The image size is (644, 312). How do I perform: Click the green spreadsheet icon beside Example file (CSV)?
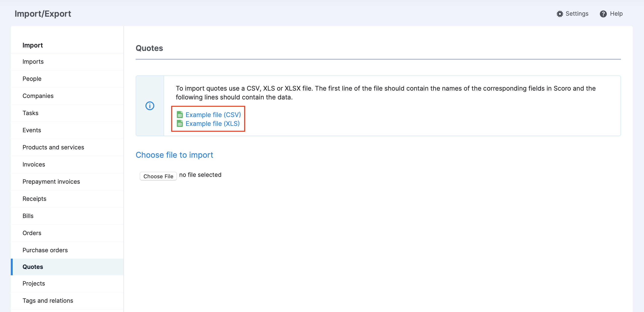click(x=179, y=115)
